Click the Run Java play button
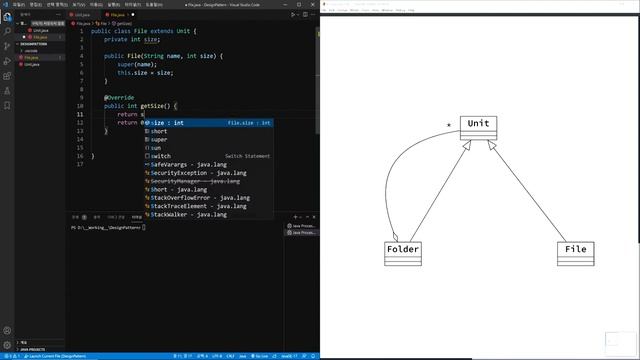The width and height of the screenshot is (640, 360). tap(293, 15)
